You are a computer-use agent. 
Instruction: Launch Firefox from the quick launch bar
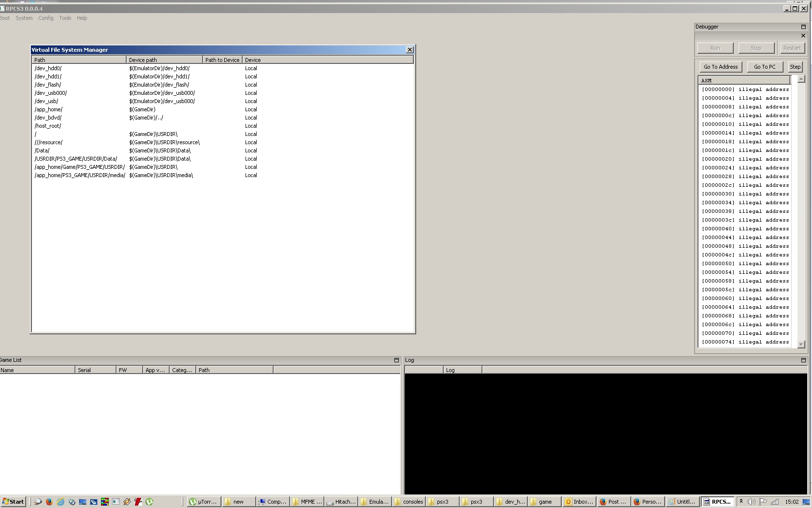tap(49, 502)
